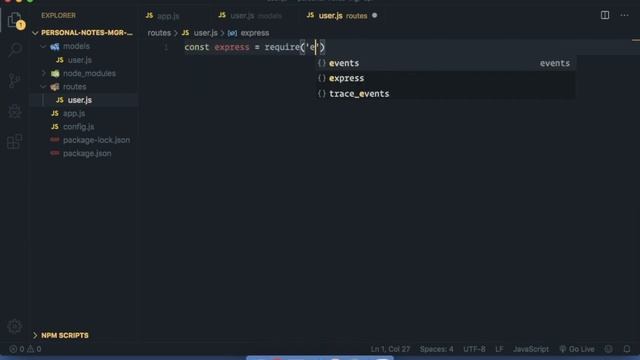Click the JS icon beside config.js
The height and width of the screenshot is (360, 640).
click(x=55, y=127)
